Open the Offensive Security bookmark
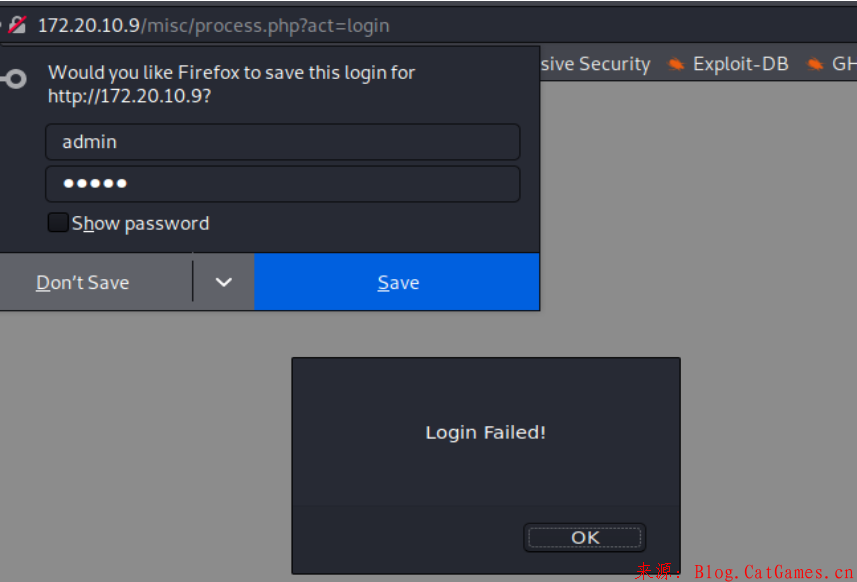The height and width of the screenshot is (582, 857). (x=595, y=65)
